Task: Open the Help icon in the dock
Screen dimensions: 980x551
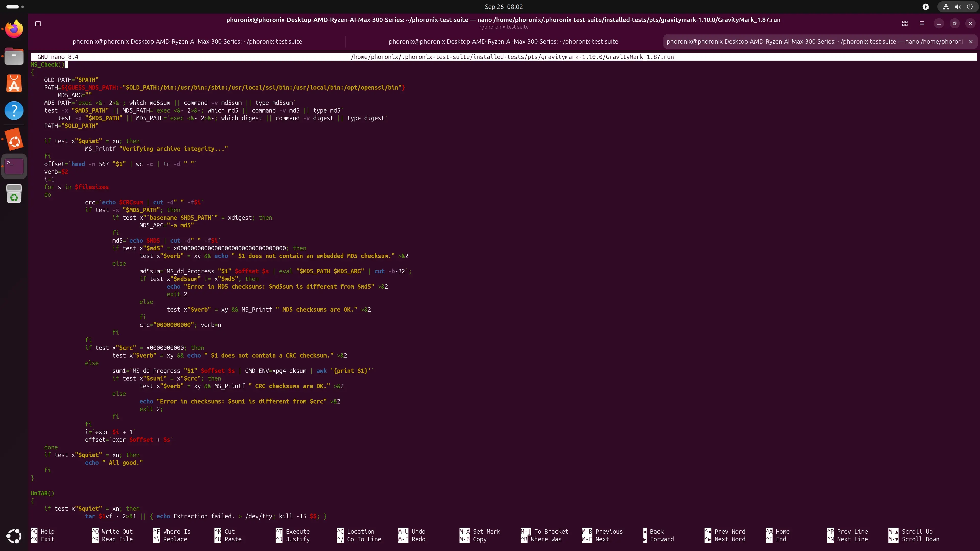Action: coord(14,111)
